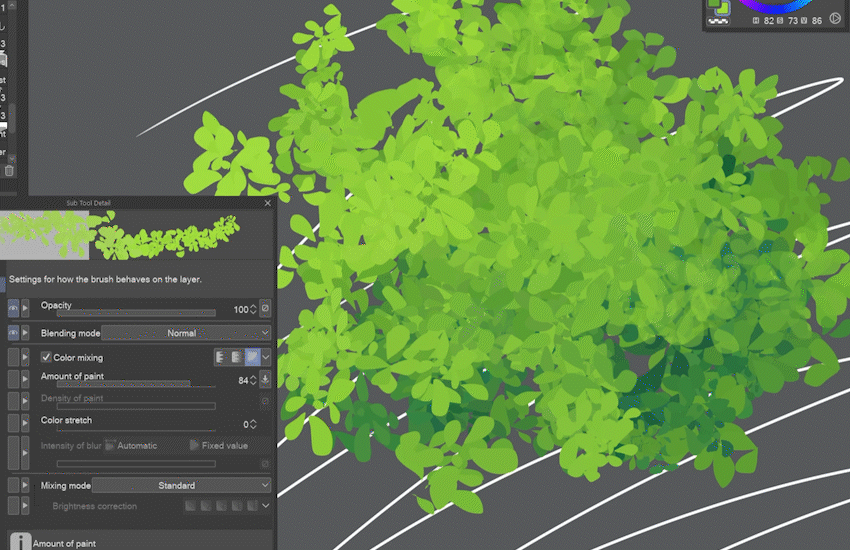Expand the Opacity row arrow

coord(25,308)
